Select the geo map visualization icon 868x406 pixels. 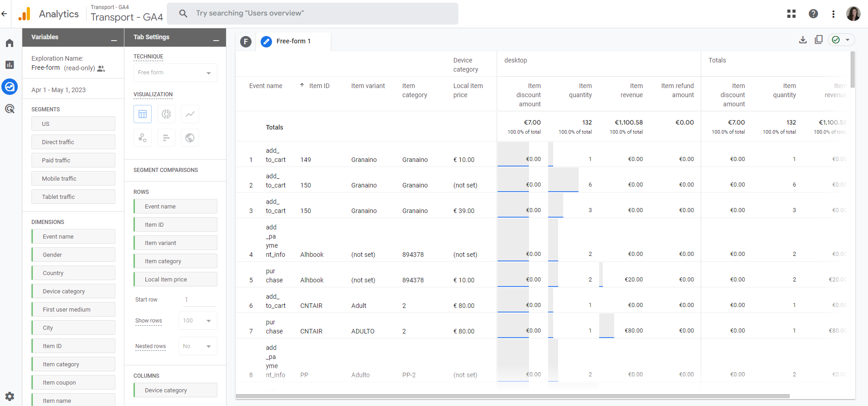tap(190, 138)
